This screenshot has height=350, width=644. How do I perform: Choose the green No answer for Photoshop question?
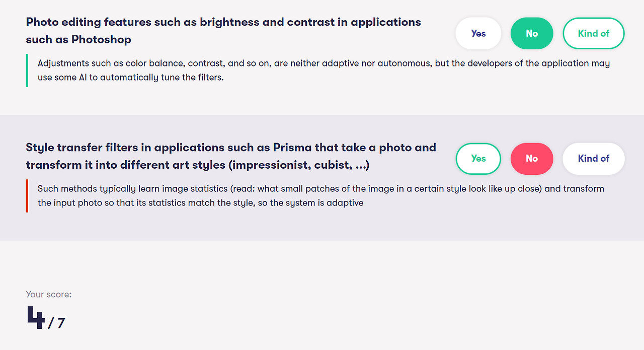click(x=532, y=33)
